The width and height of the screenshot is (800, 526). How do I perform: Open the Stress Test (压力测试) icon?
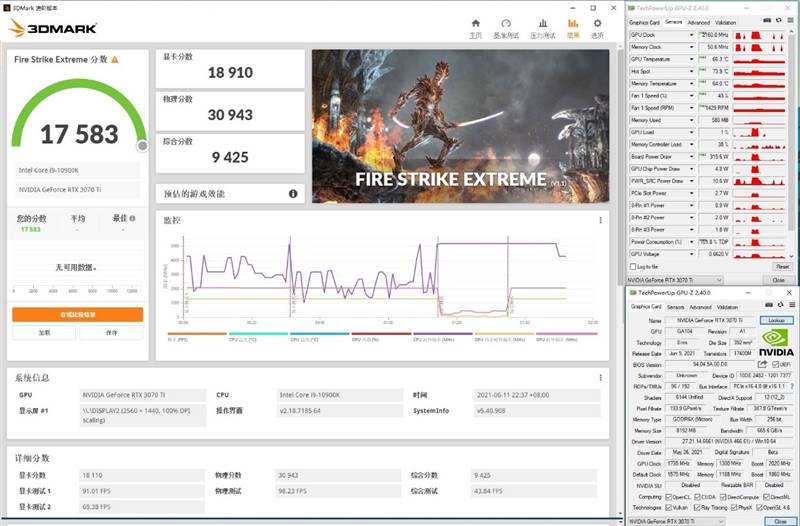point(541,25)
